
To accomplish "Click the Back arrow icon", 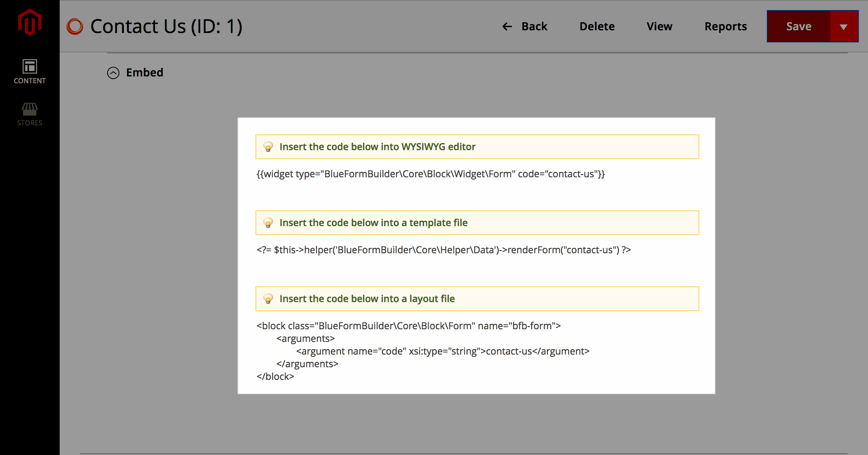I will [x=507, y=27].
